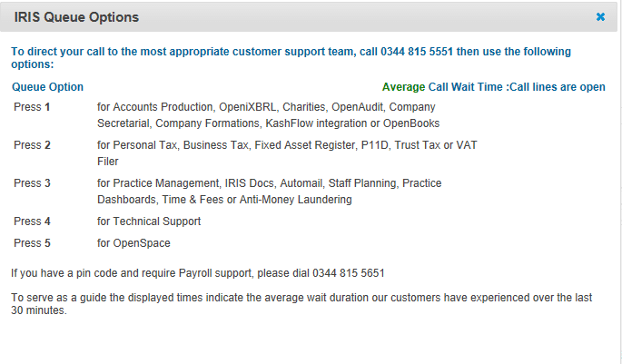This screenshot has height=364, width=622.
Task: Select the Press 5 queue option label
Action: pos(32,243)
